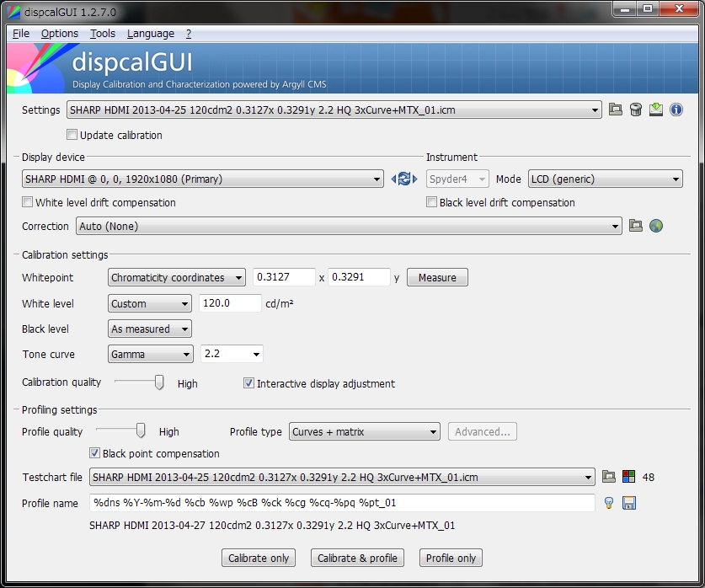705x588 pixels.
Task: Click the Profile quality slider handle
Action: click(x=141, y=430)
